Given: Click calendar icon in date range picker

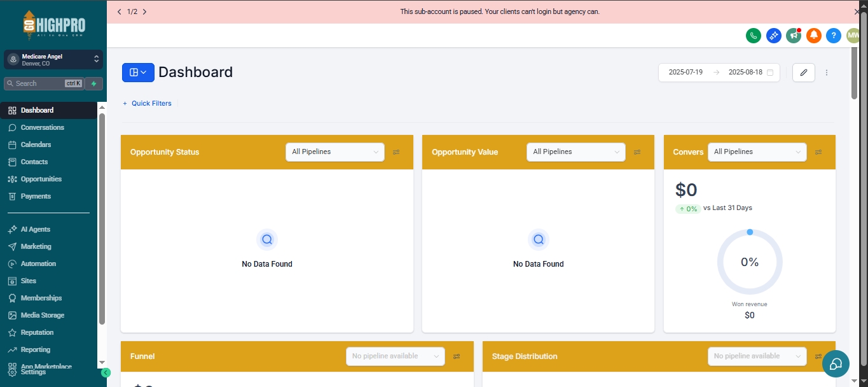Looking at the screenshot, I should click(770, 73).
